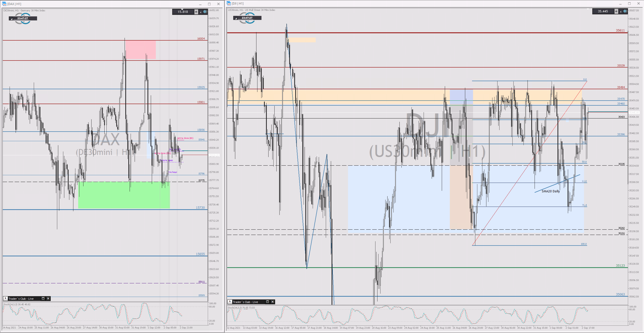The width and height of the screenshot is (644, 333).
Task: Open Trader's Club - Live label in DAX
Action: pos(21,299)
